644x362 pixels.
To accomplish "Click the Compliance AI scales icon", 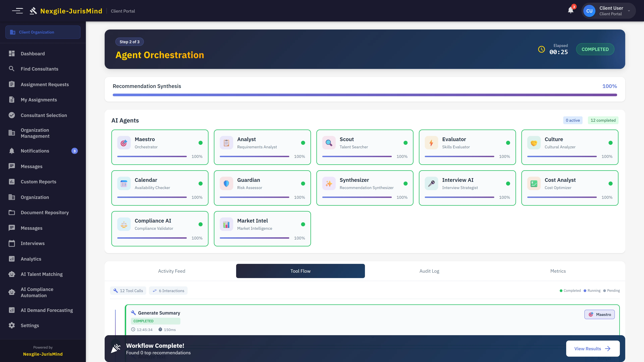I will (124, 224).
